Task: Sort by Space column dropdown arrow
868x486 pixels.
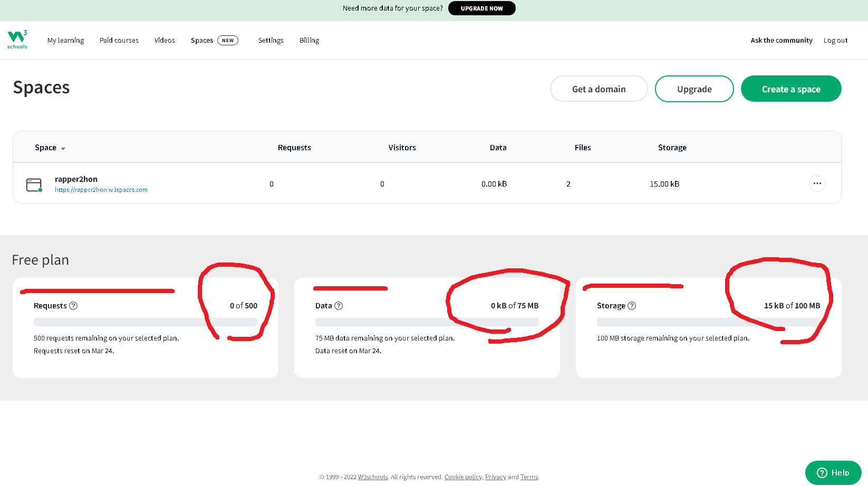Action: click(x=63, y=149)
